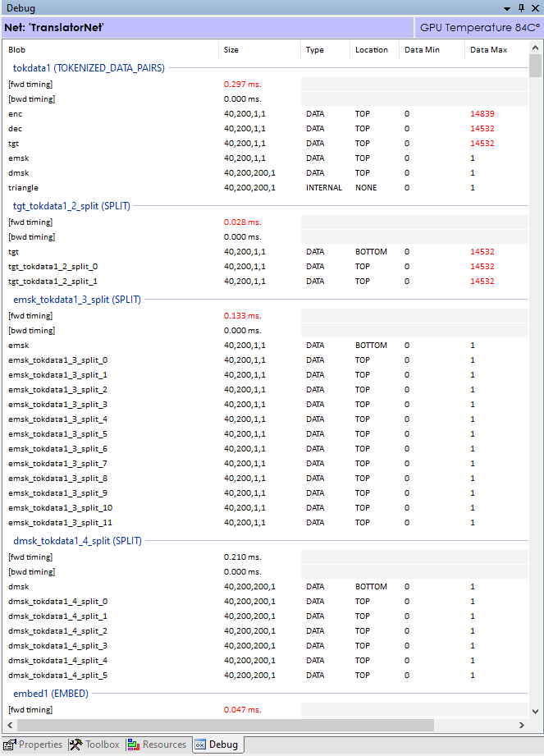544x756 pixels.
Task: Click the Properties tab icon
Action: point(10,745)
